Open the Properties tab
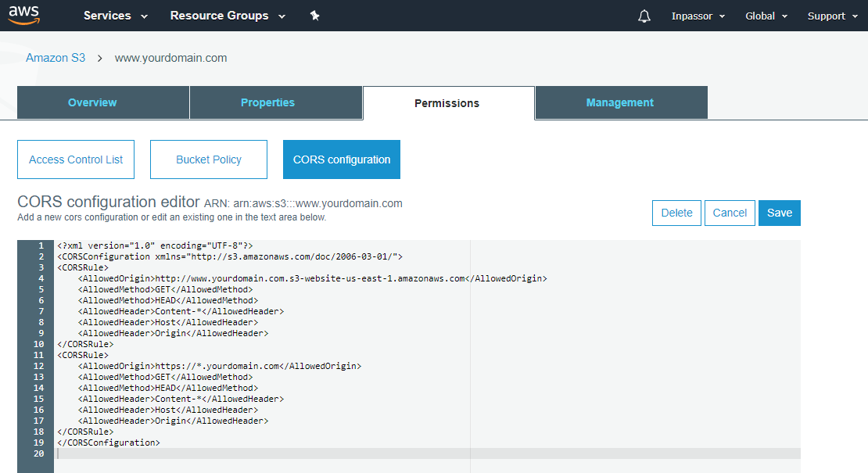The width and height of the screenshot is (868, 473). [x=267, y=102]
